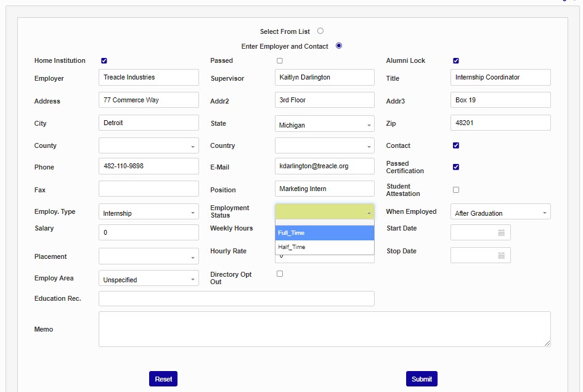583x392 pixels.
Task: Toggle the Alumni Lock checkbox
Action: coord(456,60)
